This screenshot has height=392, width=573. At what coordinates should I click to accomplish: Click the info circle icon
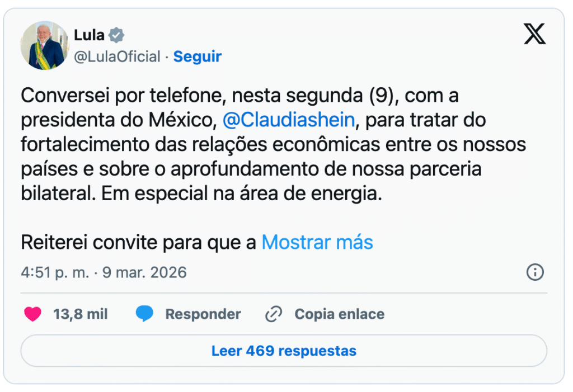coord(535,272)
